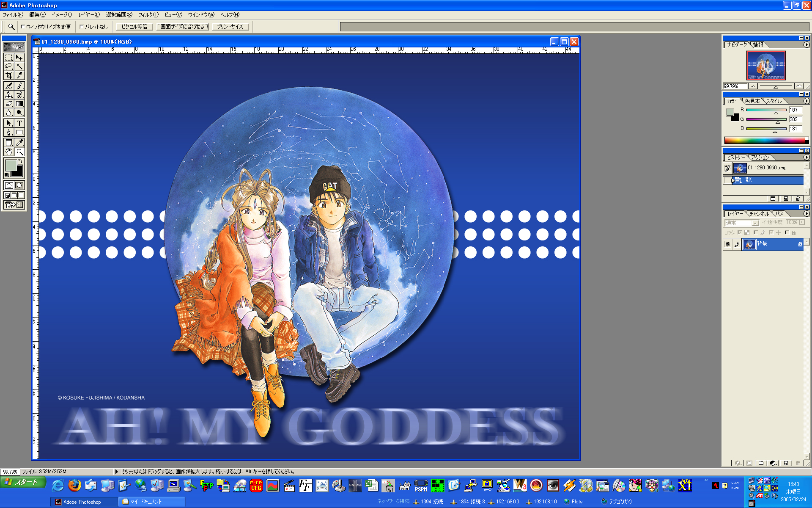Select the Eraser tool
The image size is (812, 508).
pyautogui.click(x=9, y=104)
